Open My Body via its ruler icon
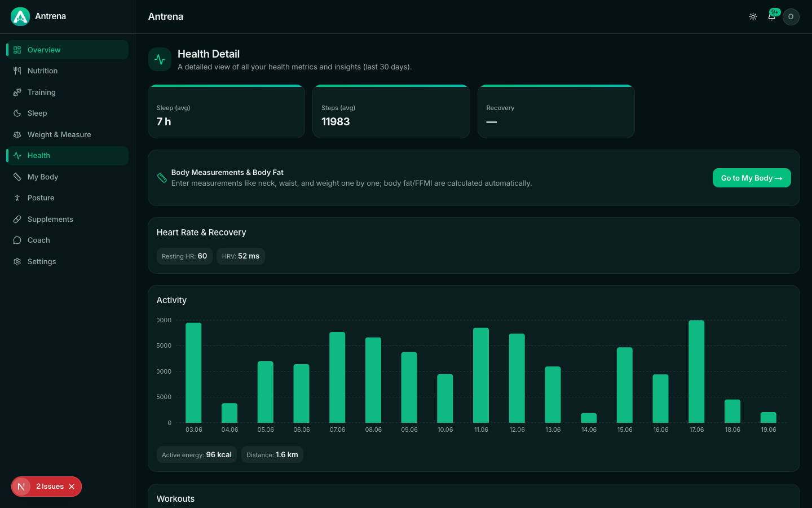This screenshot has height=508, width=812. coord(17,177)
